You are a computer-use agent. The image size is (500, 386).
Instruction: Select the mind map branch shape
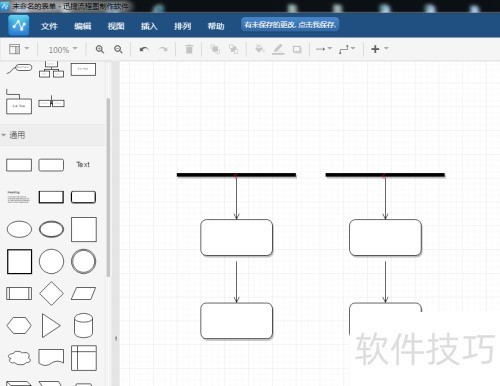pyautogui.click(x=19, y=69)
